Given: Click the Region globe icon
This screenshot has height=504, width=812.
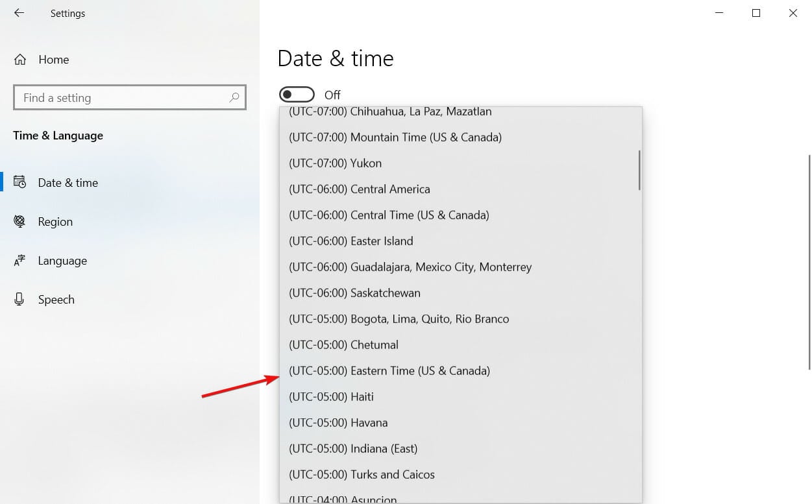Looking at the screenshot, I should [x=19, y=221].
